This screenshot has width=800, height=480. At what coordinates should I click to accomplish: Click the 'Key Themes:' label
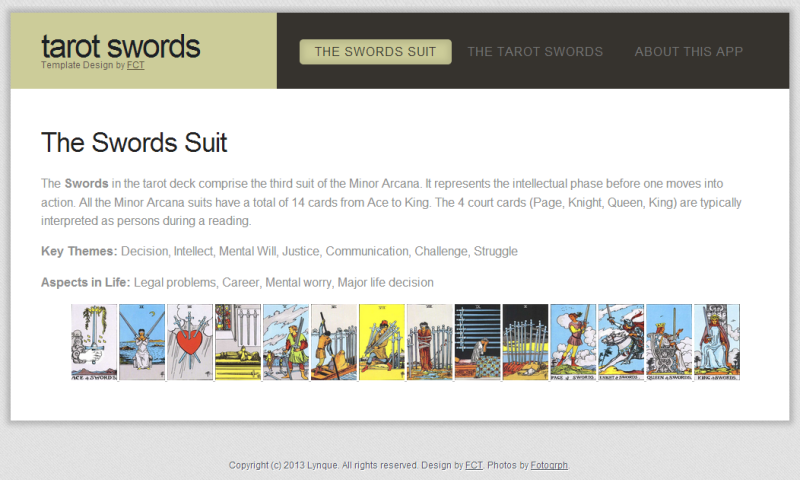79,251
